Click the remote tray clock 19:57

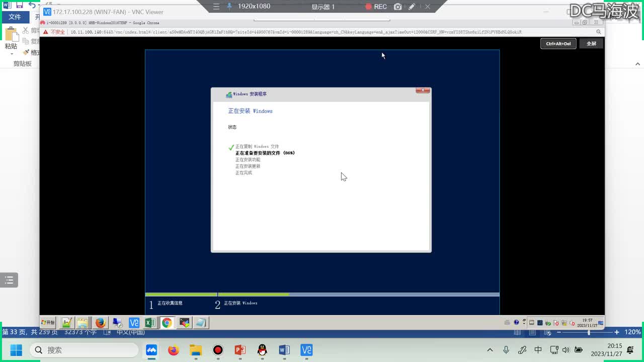pos(587,323)
